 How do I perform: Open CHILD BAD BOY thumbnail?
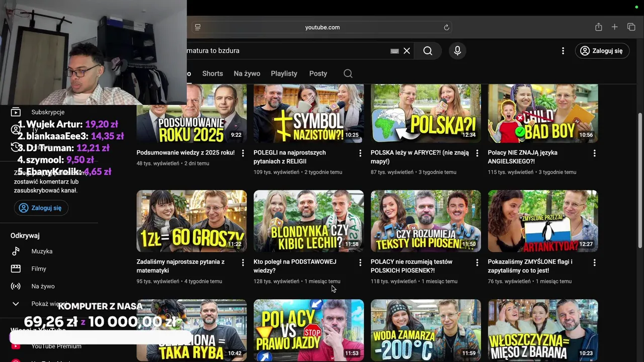pos(543,114)
